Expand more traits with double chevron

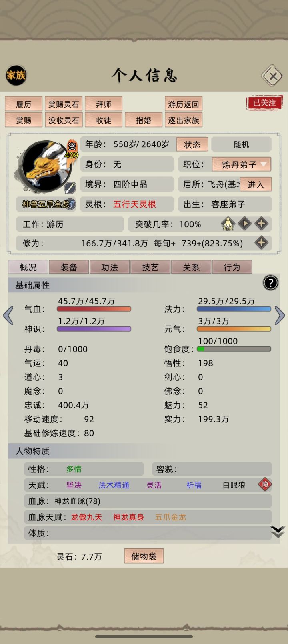278,532
